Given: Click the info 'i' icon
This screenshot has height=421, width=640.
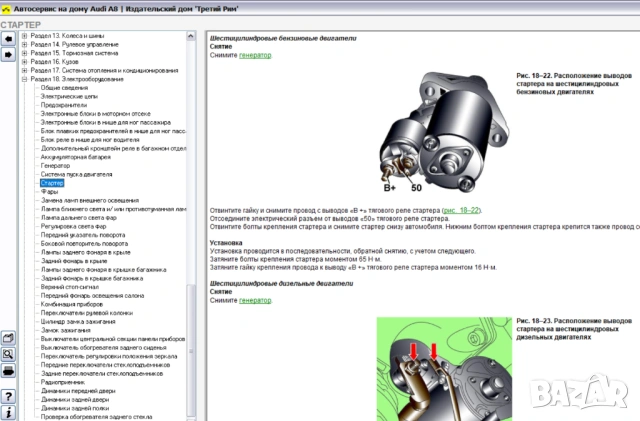Looking at the screenshot, I should point(8,412).
